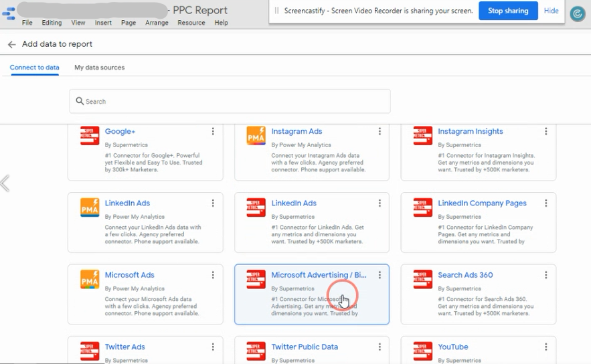Click the back arrow beside Add data to report

(11, 44)
